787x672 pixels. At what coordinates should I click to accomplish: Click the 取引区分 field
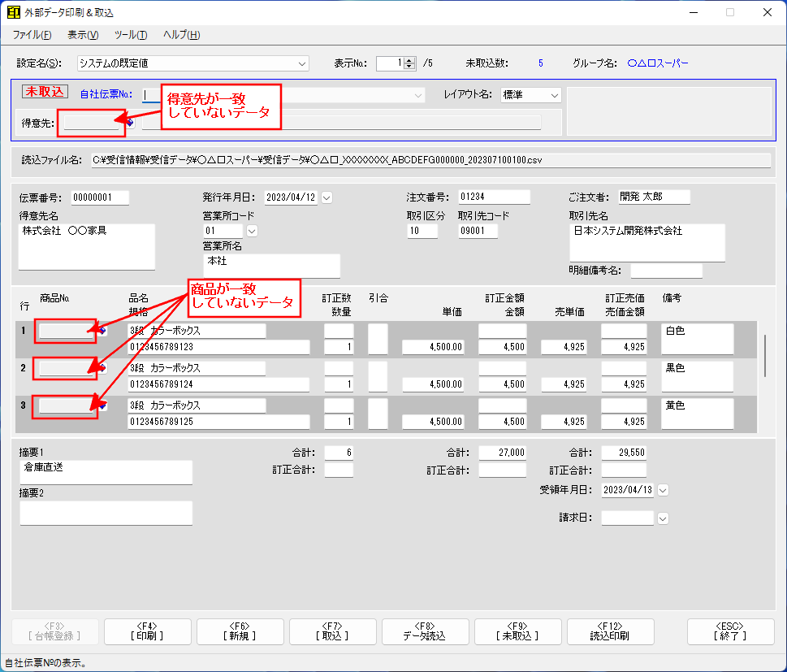pyautogui.click(x=422, y=231)
